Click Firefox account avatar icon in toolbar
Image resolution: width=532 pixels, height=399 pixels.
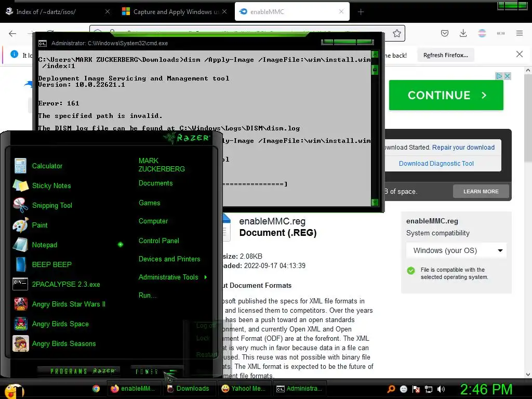point(482,33)
